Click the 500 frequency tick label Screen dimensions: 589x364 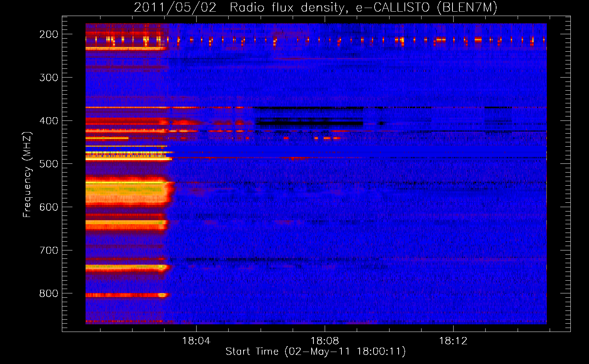click(49, 164)
